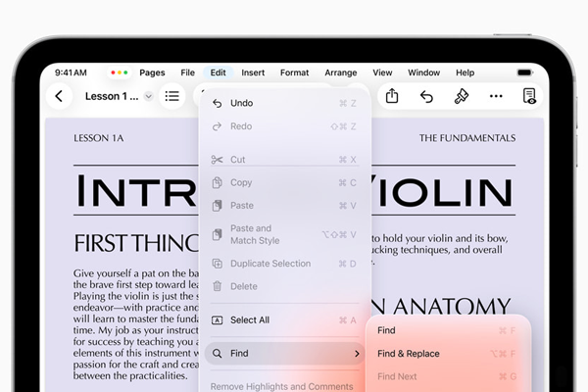588x392 pixels.
Task: Tap the Lesson 1 document title
Action: point(112,96)
